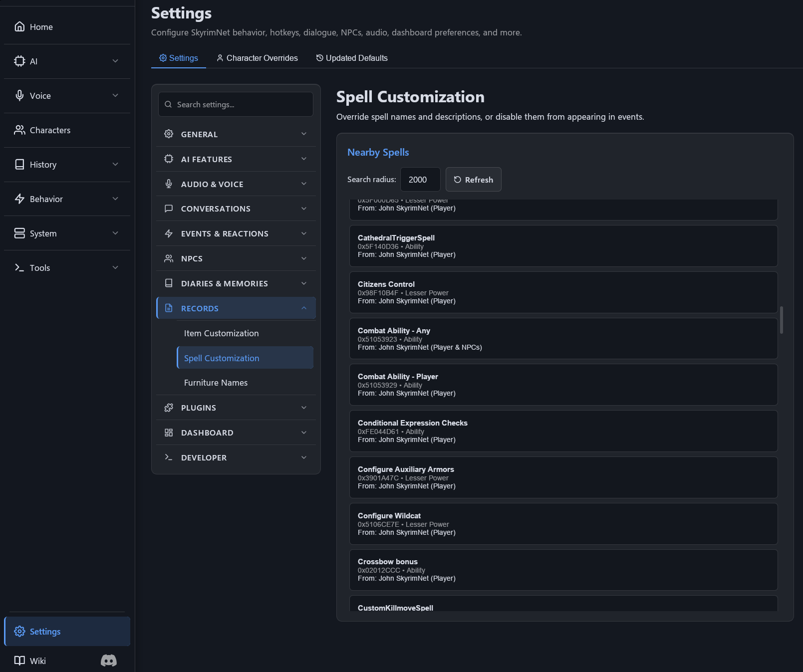Click the Wiki open-book icon
The image size is (803, 672).
point(19,661)
